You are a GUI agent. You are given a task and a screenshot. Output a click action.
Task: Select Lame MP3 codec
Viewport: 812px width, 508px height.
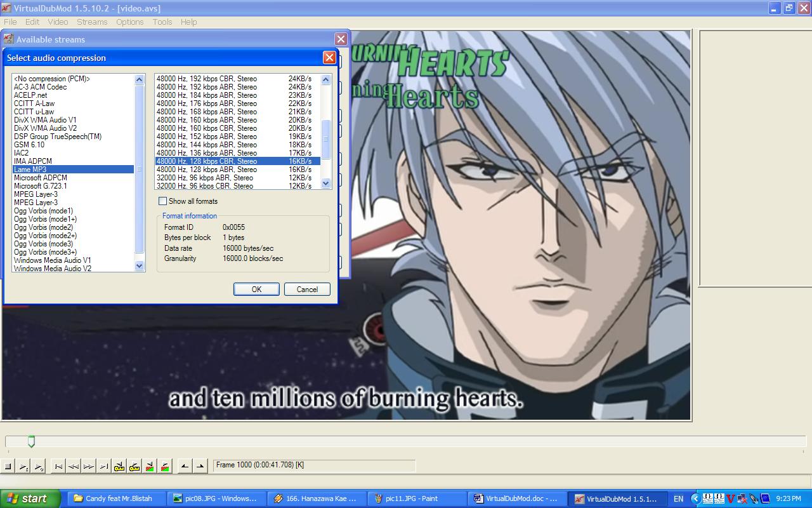[x=73, y=170]
